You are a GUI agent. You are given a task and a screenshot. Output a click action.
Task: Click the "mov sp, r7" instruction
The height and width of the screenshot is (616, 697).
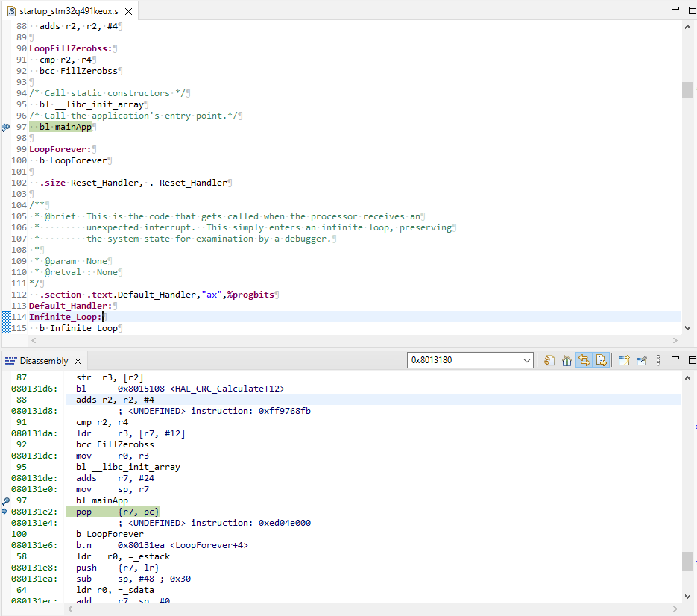pos(113,489)
